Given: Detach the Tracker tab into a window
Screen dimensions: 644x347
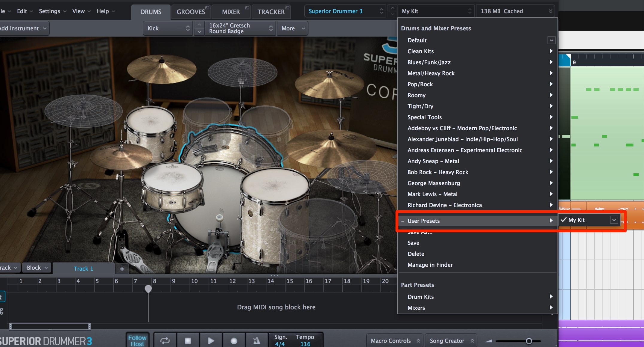Looking at the screenshot, I should pyautogui.click(x=288, y=7).
